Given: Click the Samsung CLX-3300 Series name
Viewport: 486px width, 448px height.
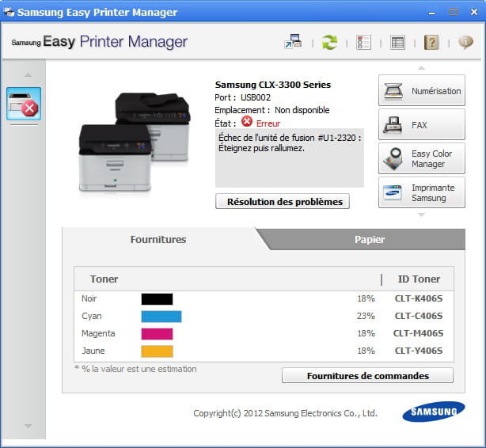Looking at the screenshot, I should (273, 85).
